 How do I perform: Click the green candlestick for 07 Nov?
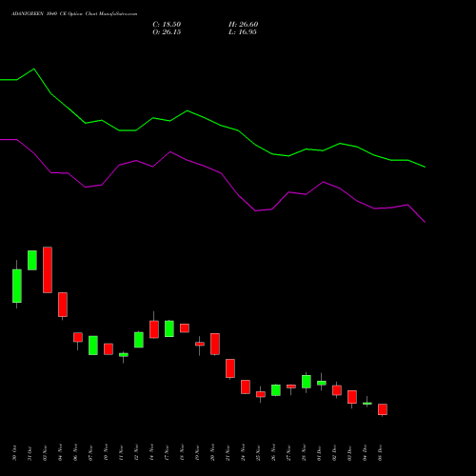pos(93,346)
